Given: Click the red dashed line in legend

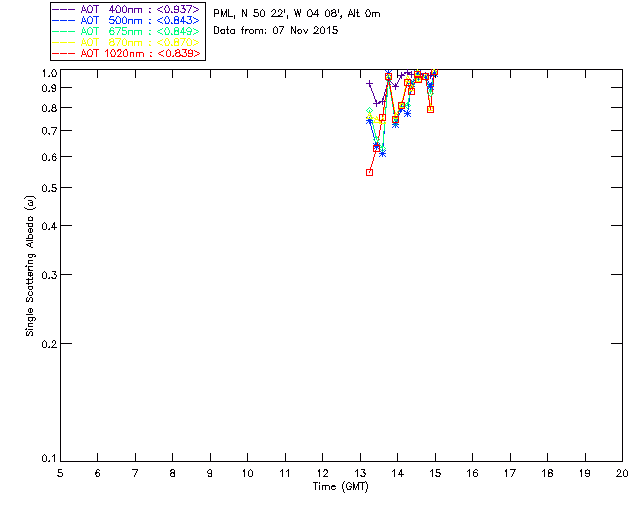Looking at the screenshot, I should (x=64, y=53).
